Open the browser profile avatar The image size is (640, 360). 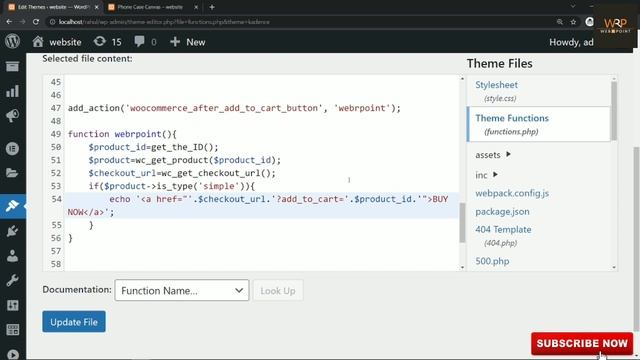click(x=589, y=22)
